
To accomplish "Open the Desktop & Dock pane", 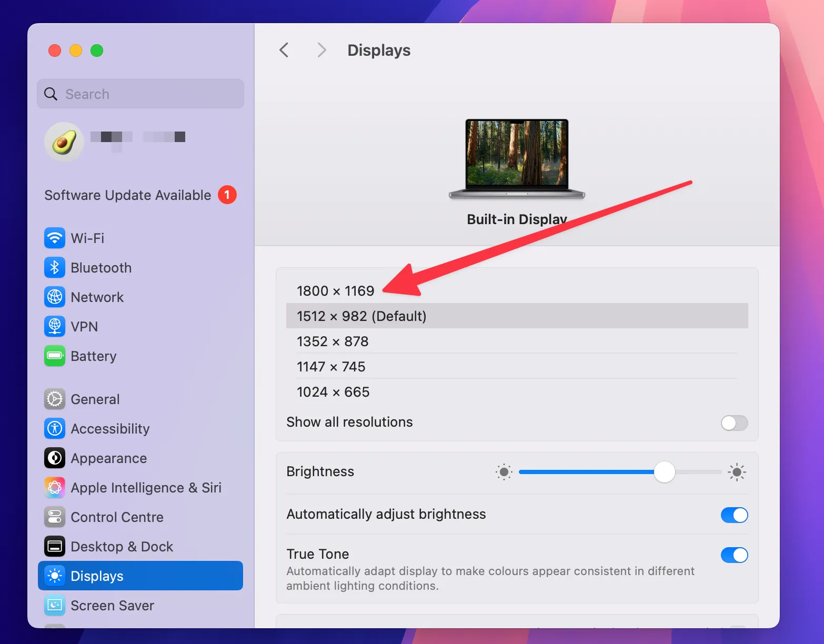I will point(122,546).
